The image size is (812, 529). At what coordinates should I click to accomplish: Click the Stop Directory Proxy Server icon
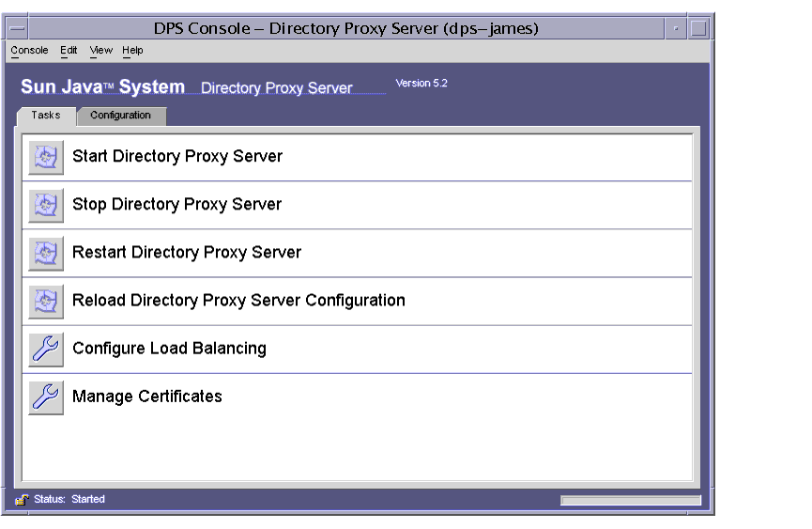(46, 205)
